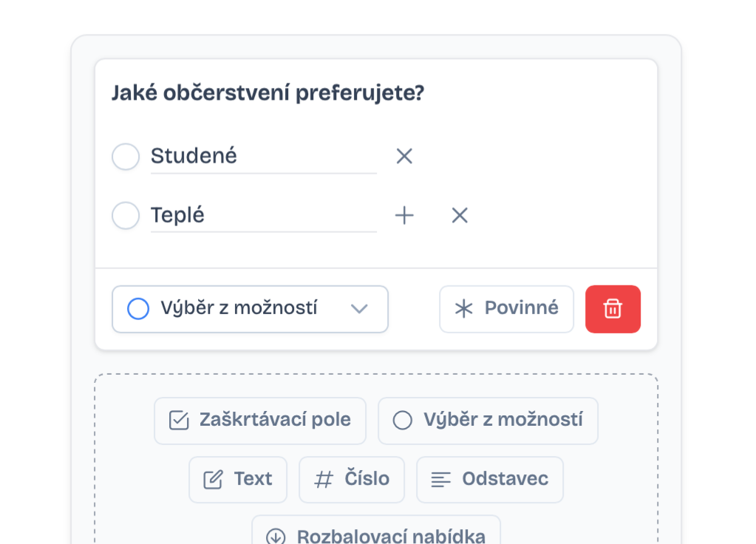This screenshot has width=756, height=544.
Task: Remove the Teplé option with the X
Action: point(459,215)
